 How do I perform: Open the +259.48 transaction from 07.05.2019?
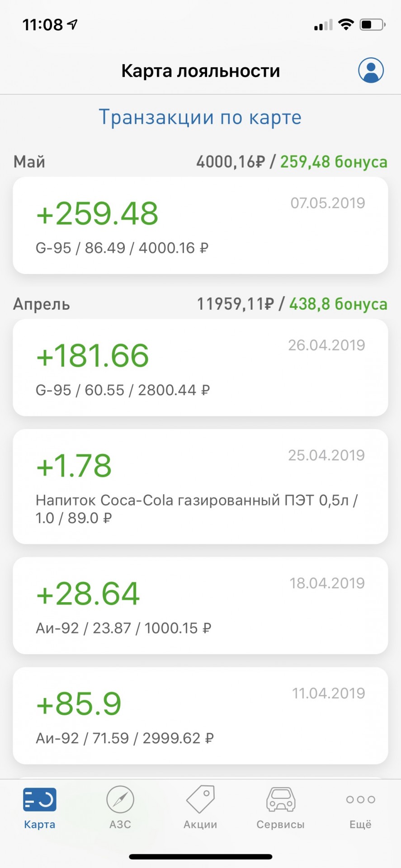[200, 225]
